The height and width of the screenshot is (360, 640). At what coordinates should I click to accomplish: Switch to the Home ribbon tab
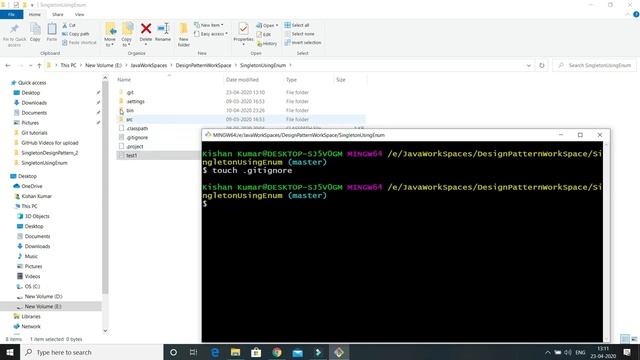(35, 14)
